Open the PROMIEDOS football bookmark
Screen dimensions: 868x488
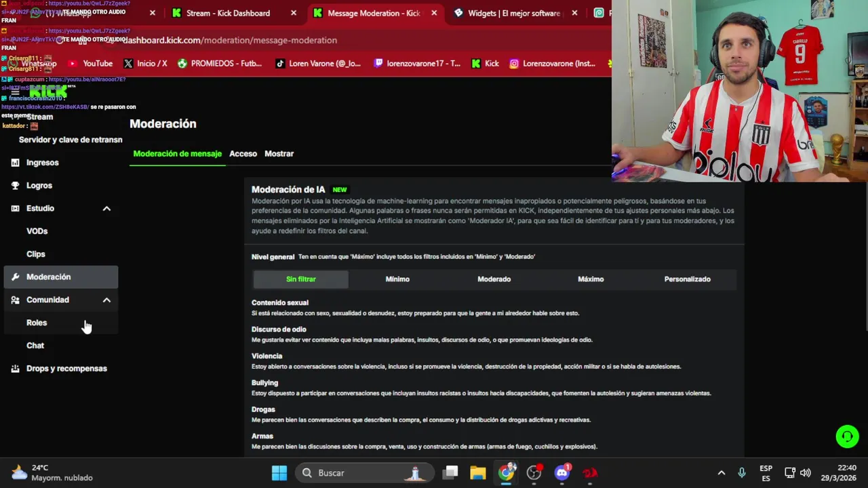coord(219,64)
